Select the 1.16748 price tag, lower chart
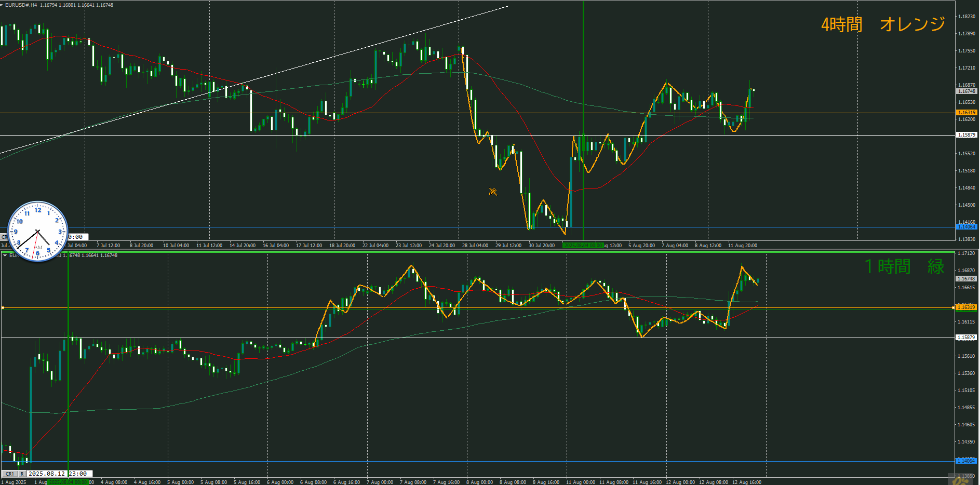Image resolution: width=980 pixels, height=485 pixels. point(966,279)
